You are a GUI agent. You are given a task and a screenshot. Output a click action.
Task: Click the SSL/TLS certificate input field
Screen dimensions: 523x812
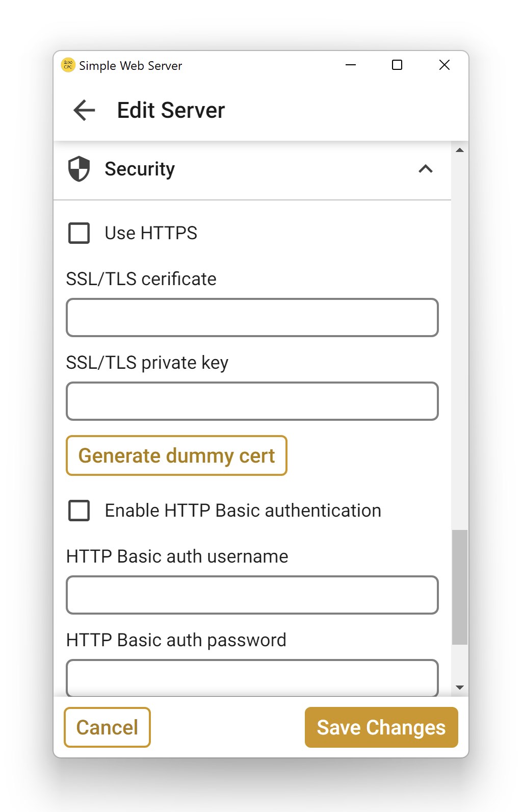(x=252, y=318)
